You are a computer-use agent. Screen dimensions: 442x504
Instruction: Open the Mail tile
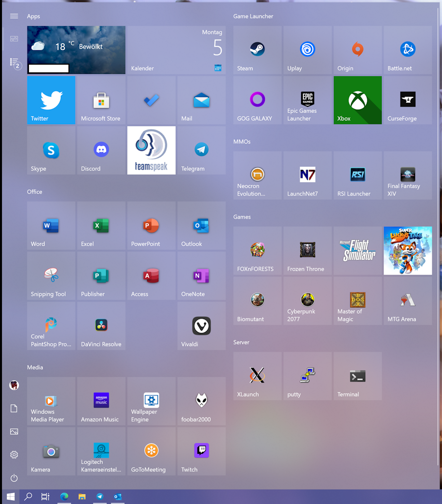coord(201,100)
